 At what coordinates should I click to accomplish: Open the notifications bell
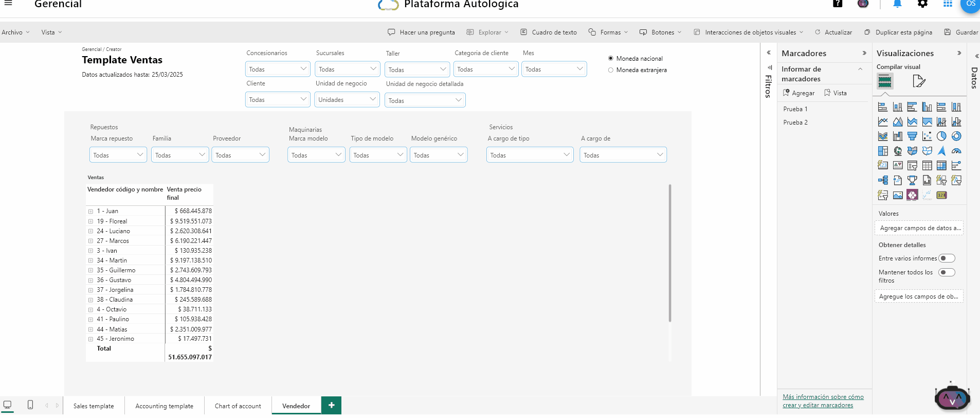click(x=897, y=4)
